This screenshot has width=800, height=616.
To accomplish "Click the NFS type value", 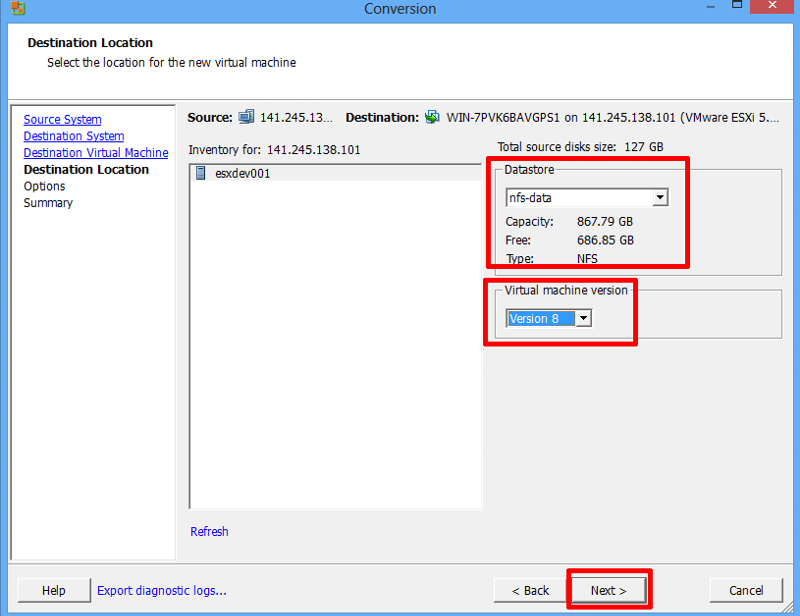I will tap(587, 259).
